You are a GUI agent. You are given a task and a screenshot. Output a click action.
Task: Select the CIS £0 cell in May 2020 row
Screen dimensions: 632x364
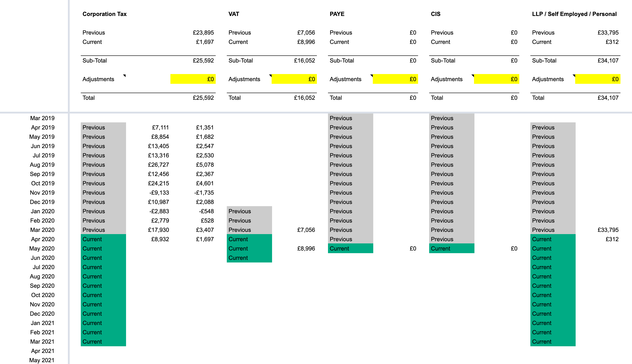point(514,249)
